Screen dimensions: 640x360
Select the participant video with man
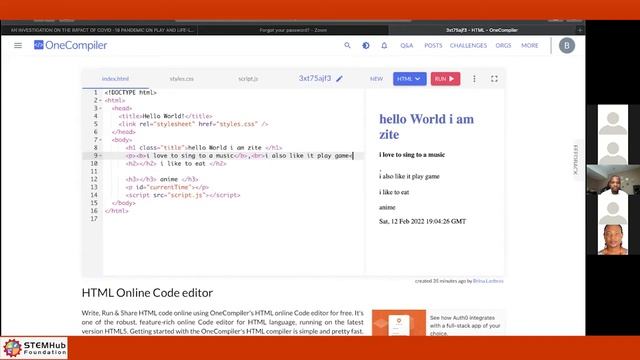point(613,180)
